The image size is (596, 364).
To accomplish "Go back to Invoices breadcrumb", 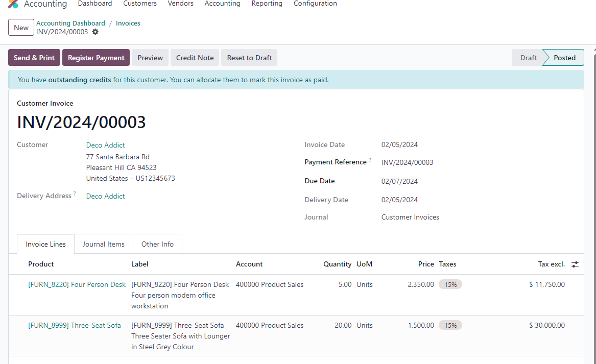I will tap(128, 23).
